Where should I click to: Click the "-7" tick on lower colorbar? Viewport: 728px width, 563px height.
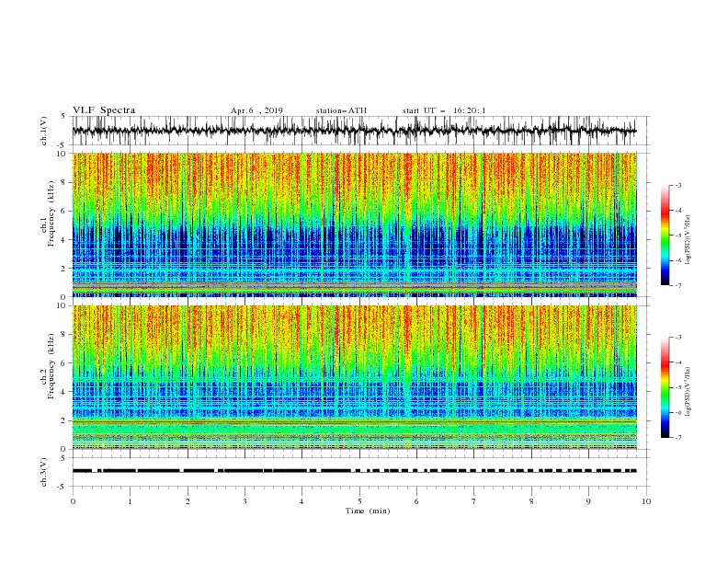678,437
